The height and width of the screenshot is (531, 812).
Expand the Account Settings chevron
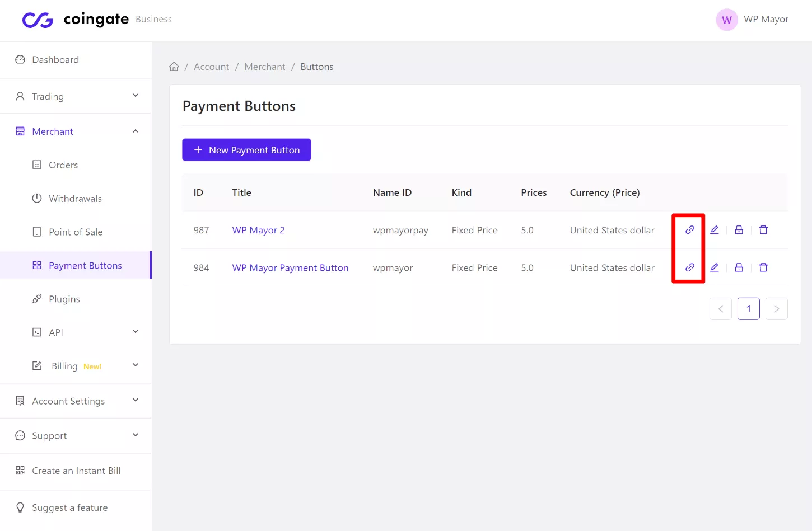click(x=136, y=400)
